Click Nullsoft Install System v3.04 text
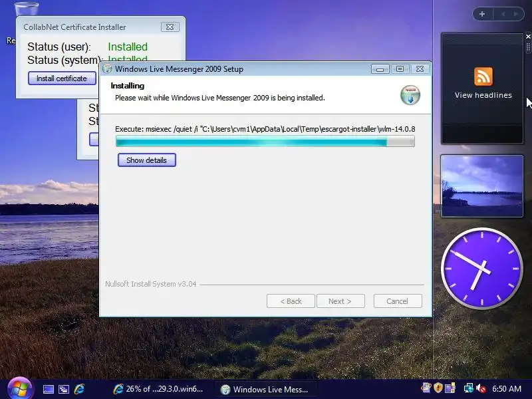The image size is (532, 399). tap(151, 284)
